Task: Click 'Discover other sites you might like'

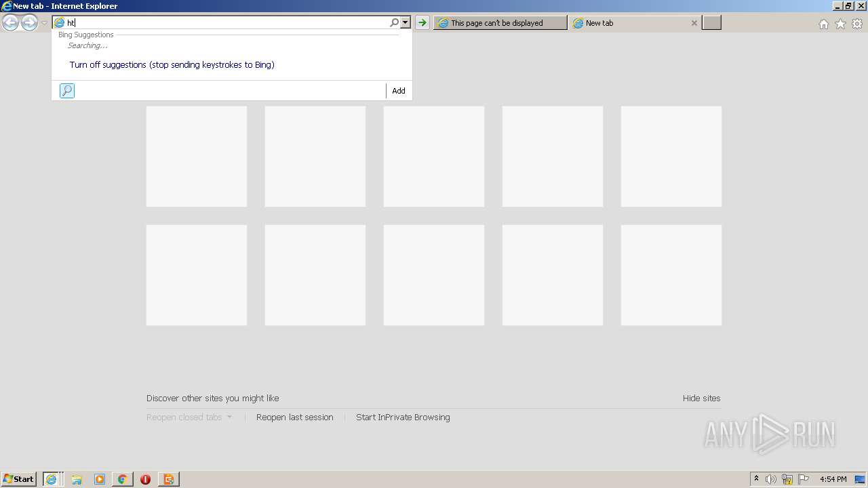Action: pyautogui.click(x=213, y=399)
